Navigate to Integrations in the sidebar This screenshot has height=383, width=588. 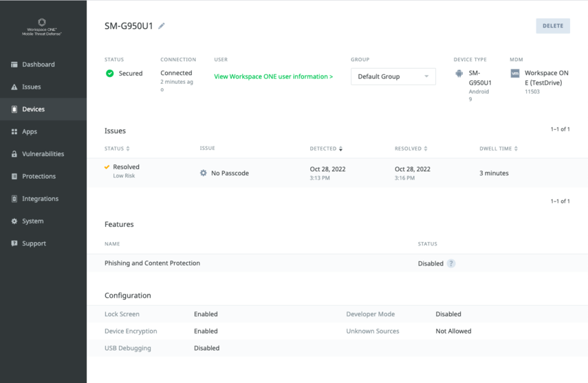click(40, 199)
